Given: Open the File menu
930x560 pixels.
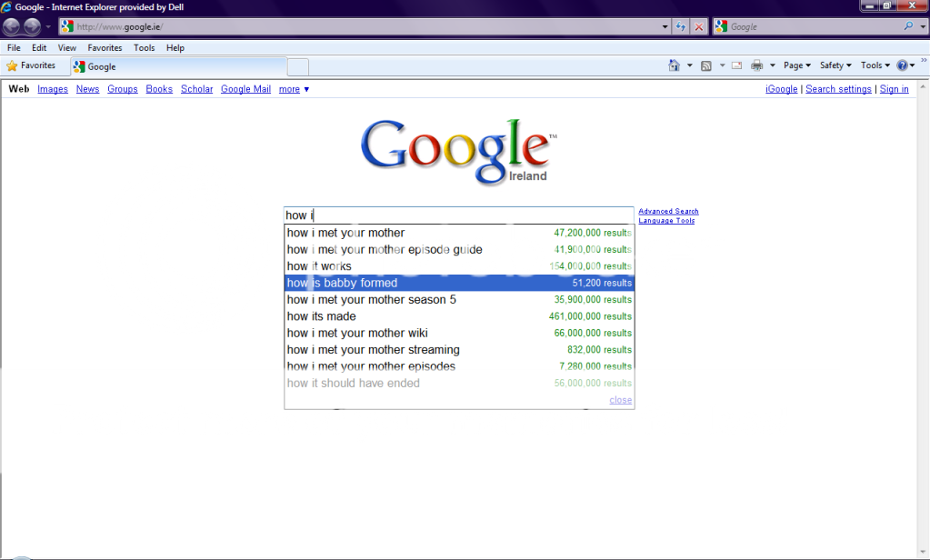Looking at the screenshot, I should point(14,48).
